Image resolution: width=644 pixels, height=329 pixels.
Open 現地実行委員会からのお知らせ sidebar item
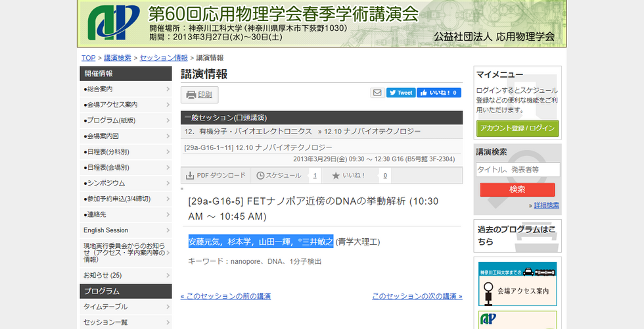coord(126,253)
